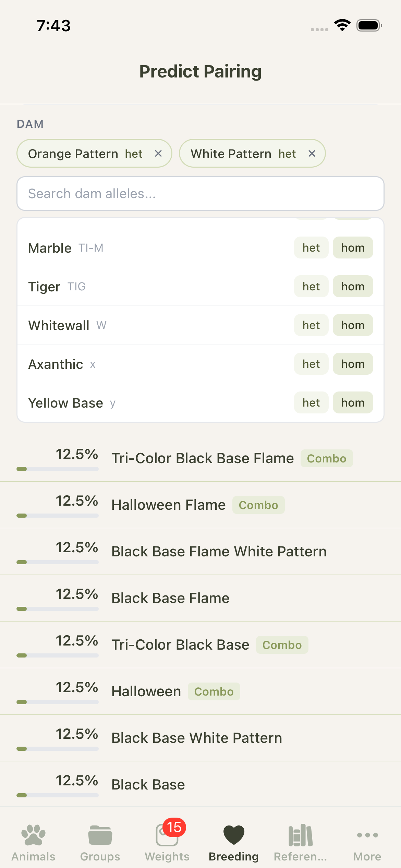Open the More ellipsis menu
The width and height of the screenshot is (401, 868).
[x=367, y=842]
